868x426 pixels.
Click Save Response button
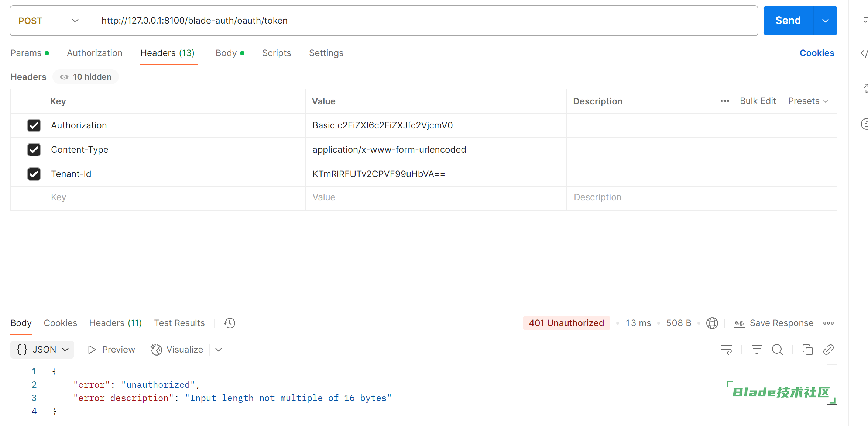pos(774,323)
